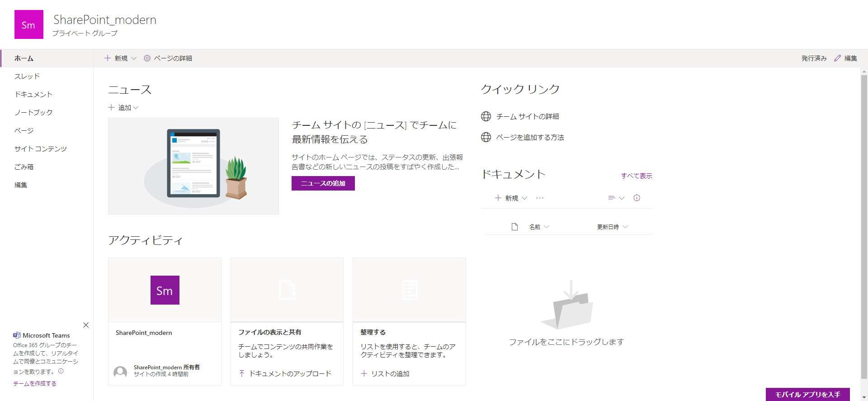Click the ファイルの表示と共有 card title
868x401 pixels.
click(x=270, y=332)
